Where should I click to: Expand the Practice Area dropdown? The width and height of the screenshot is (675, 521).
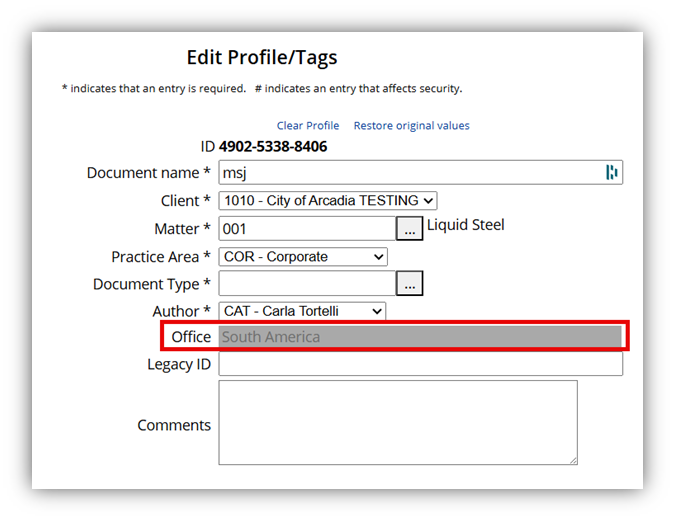click(303, 257)
